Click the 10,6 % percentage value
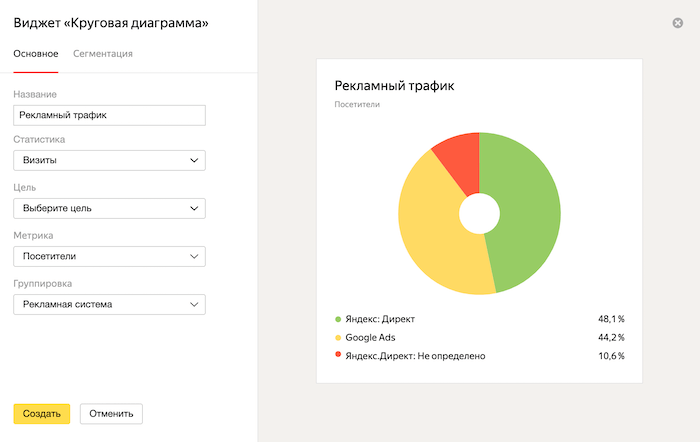 pos(611,356)
